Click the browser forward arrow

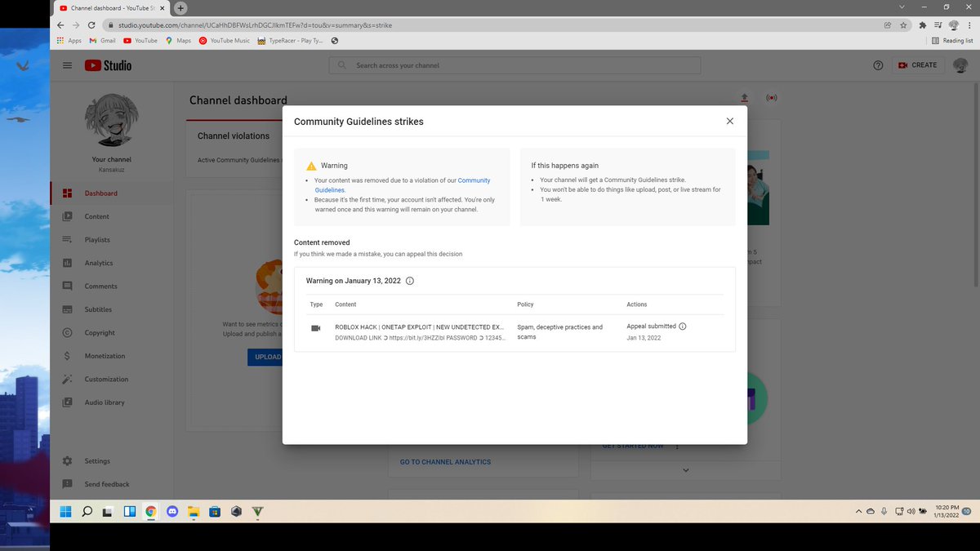pyautogui.click(x=76, y=25)
